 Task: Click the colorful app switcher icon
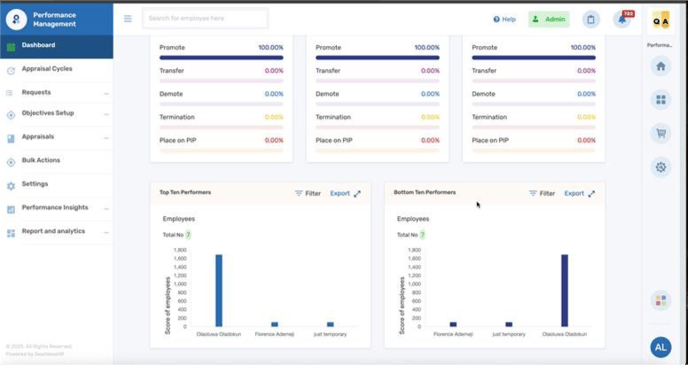coord(661,301)
